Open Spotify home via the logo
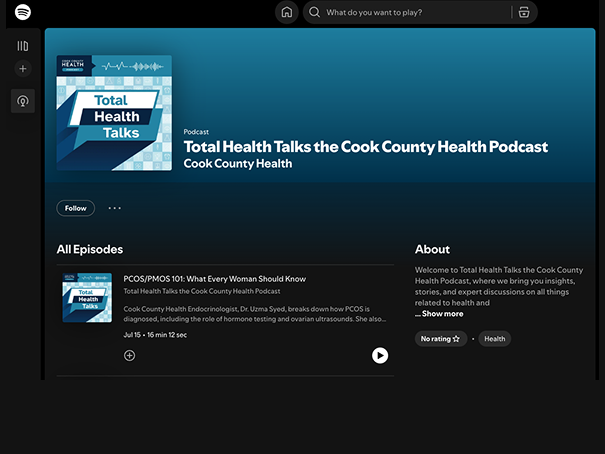Screen dimensions: 605x454 (x=23, y=12)
